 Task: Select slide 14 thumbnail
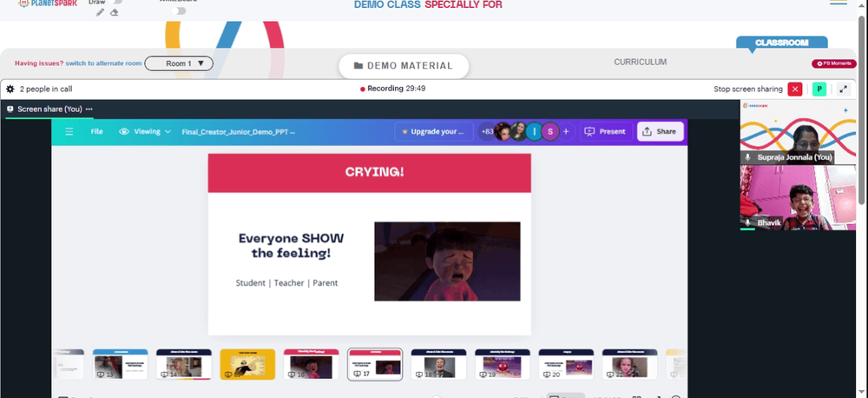(184, 364)
